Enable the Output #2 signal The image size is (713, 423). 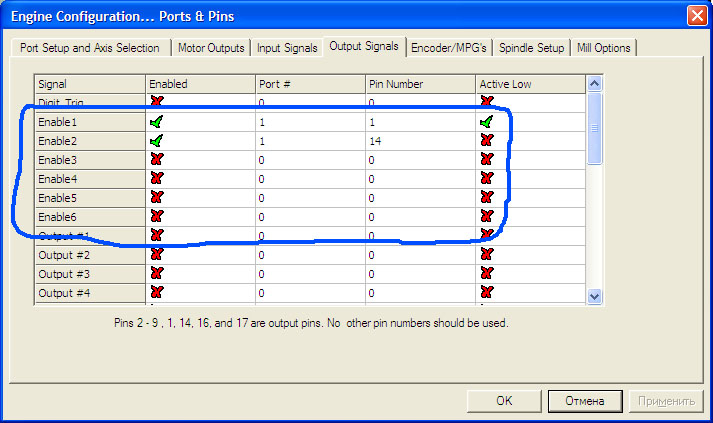[157, 255]
